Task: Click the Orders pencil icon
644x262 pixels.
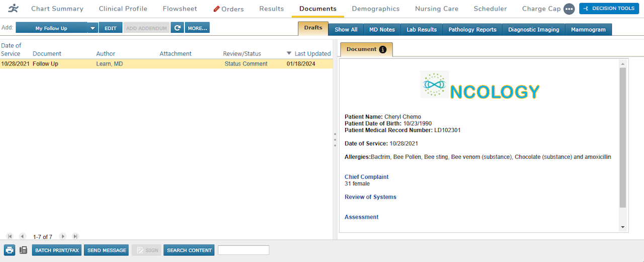Action: [216, 9]
